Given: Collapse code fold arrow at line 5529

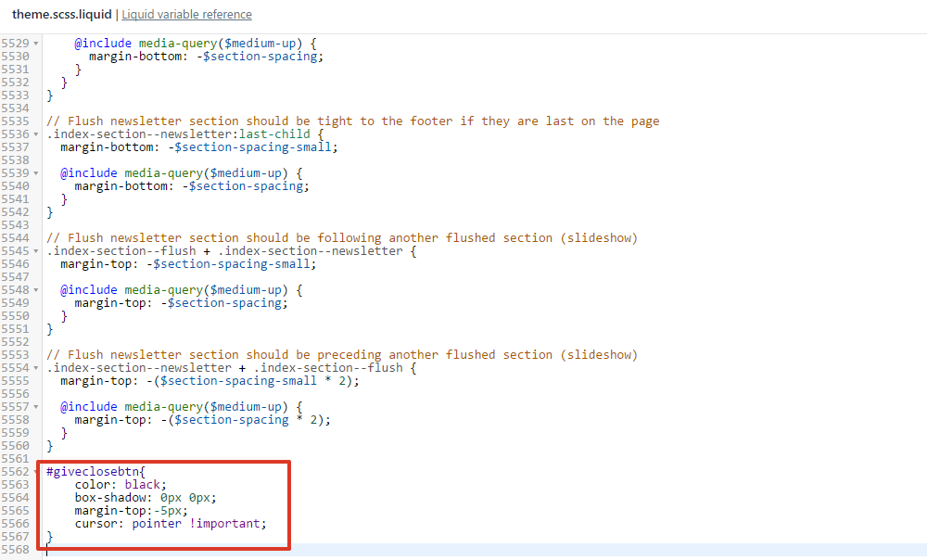Looking at the screenshot, I should (36, 44).
